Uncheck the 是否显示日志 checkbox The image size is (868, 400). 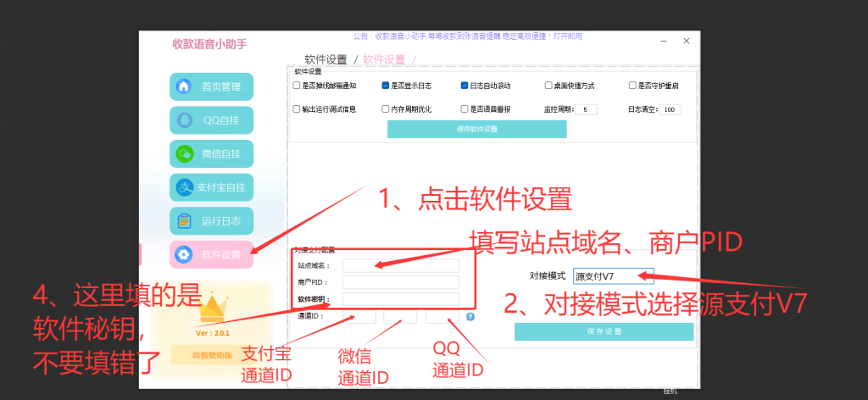pyautogui.click(x=386, y=86)
